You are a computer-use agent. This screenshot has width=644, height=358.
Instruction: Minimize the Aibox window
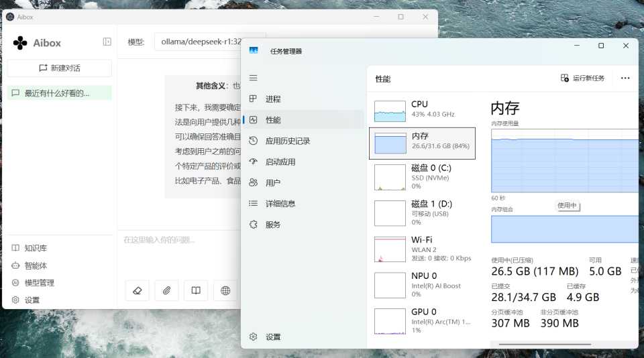tap(376, 17)
